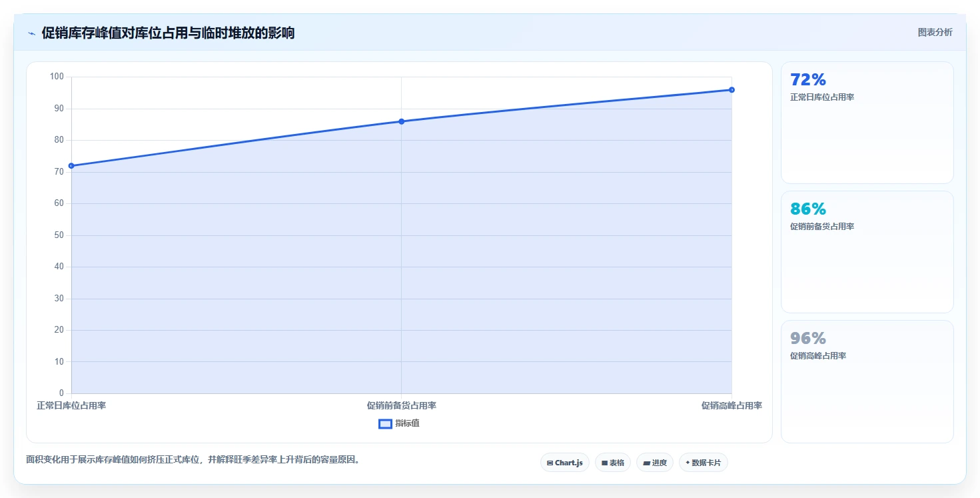
Task: Click the y-axis value 100
Action: (57, 77)
